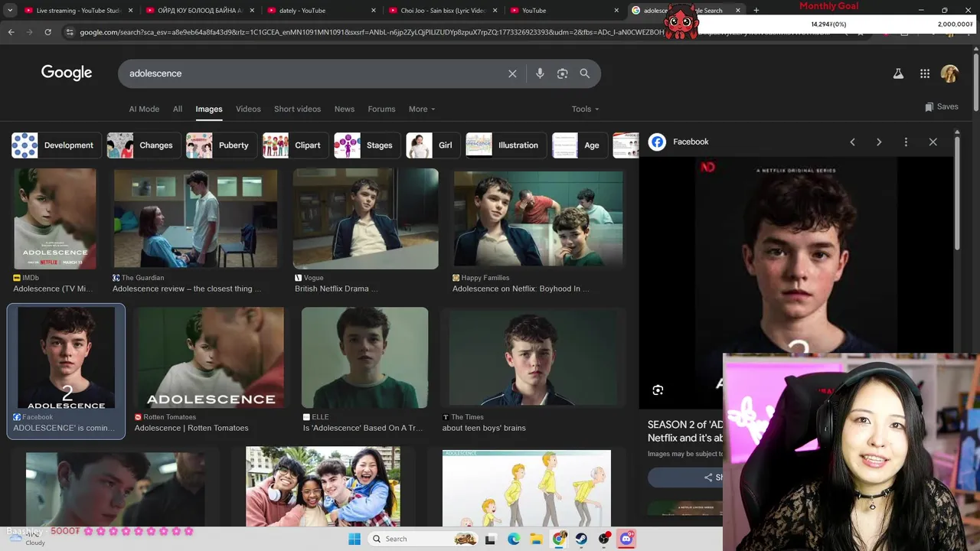The height and width of the screenshot is (551, 980).
Task: Search inside image with lens icon
Action: click(658, 390)
